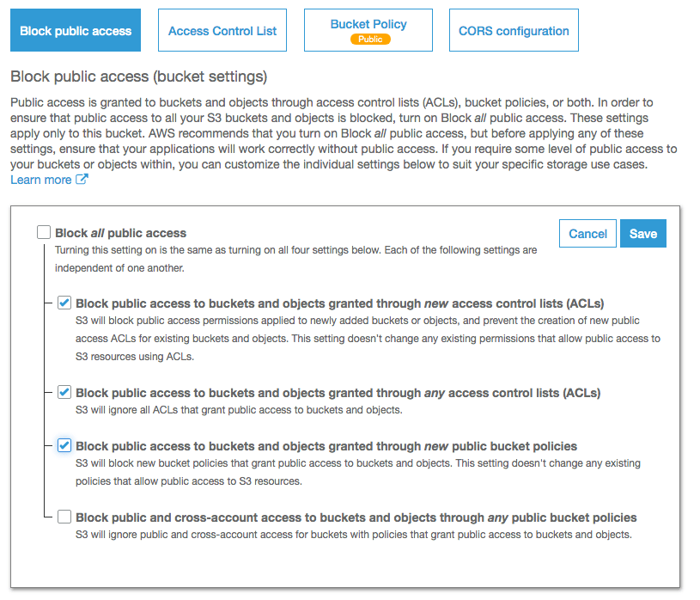Click the Cancel button

click(587, 233)
